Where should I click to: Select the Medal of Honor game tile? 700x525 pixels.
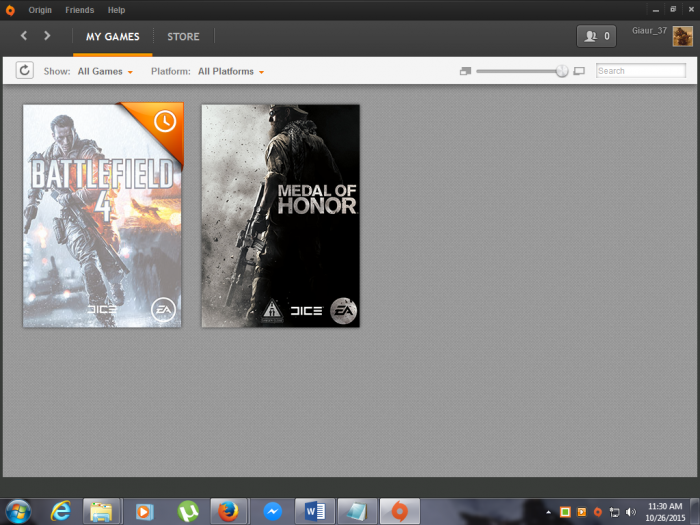pos(280,216)
